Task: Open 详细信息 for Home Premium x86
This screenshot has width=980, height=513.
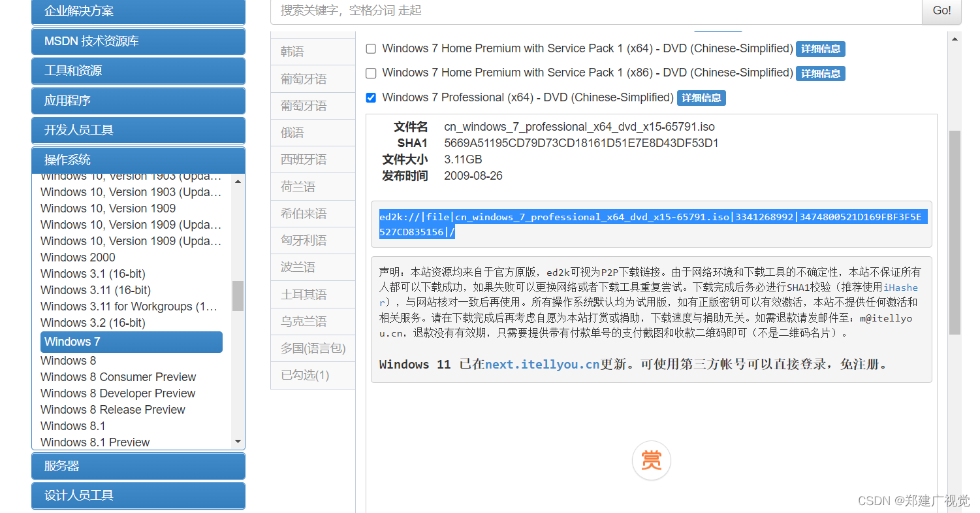Action: (x=820, y=73)
